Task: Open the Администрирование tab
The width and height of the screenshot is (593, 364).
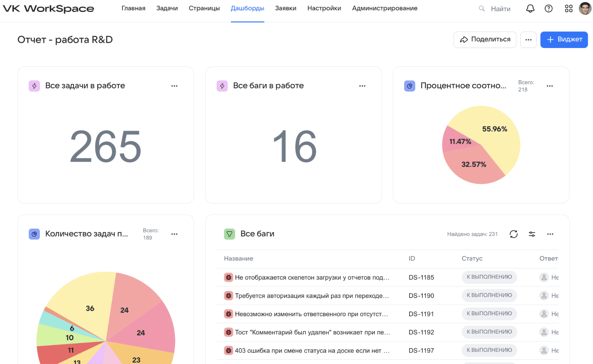Action: [385, 8]
